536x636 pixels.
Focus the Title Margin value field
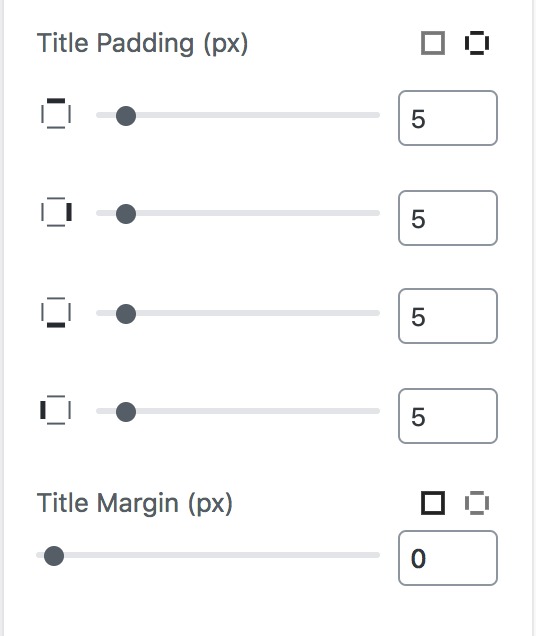[x=448, y=558]
